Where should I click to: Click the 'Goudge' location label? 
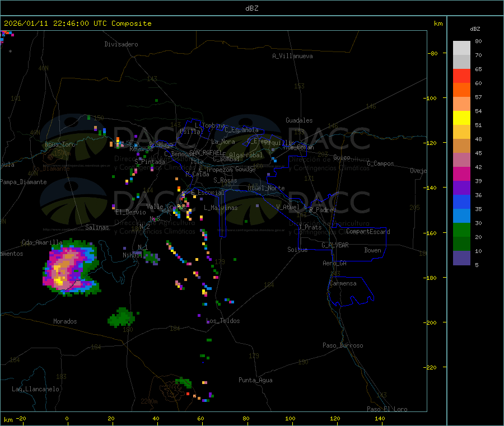tap(245, 169)
